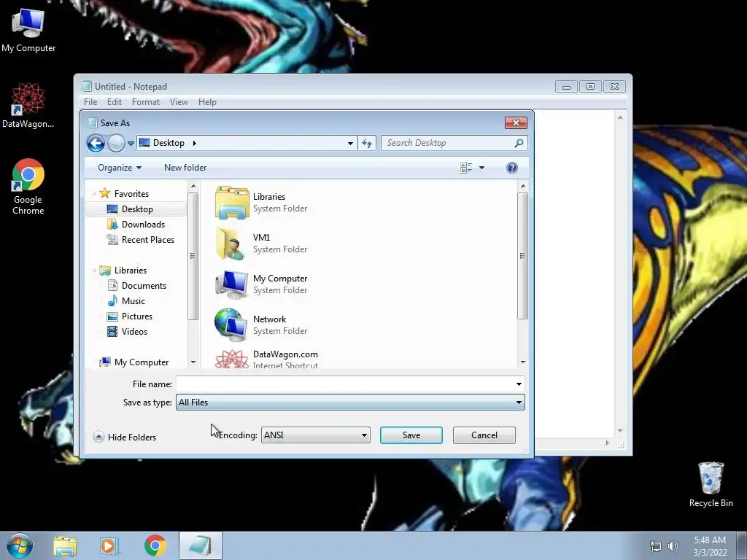Open the Help menu in Notepad
Image resolution: width=747 pixels, height=560 pixels.
pyautogui.click(x=207, y=102)
